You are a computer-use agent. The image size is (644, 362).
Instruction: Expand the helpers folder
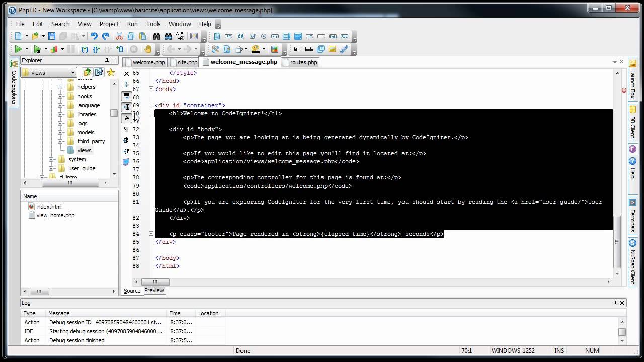click(60, 87)
